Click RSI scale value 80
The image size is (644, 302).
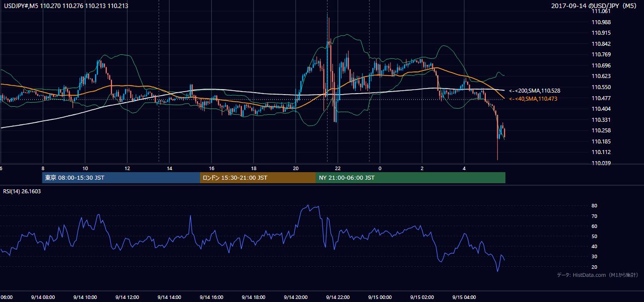click(x=595, y=206)
